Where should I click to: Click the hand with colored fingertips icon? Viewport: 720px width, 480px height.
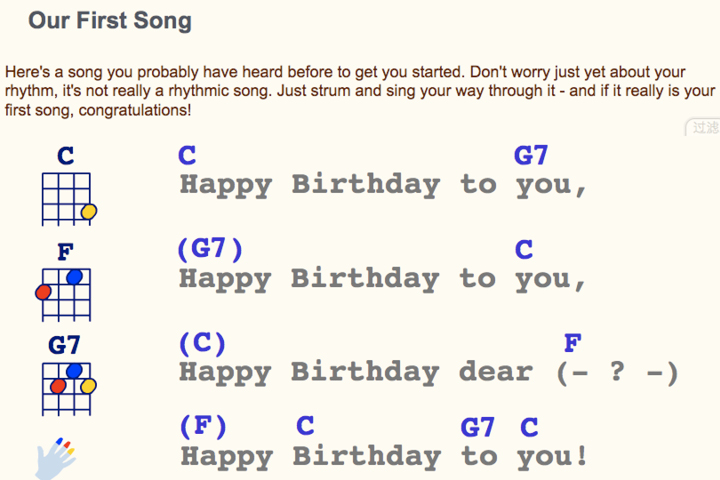point(55,458)
